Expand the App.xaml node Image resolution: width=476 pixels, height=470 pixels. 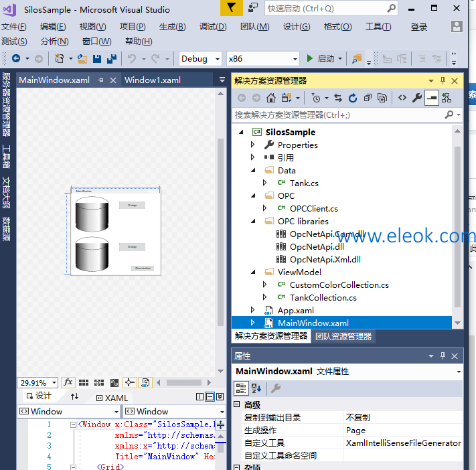coord(252,310)
